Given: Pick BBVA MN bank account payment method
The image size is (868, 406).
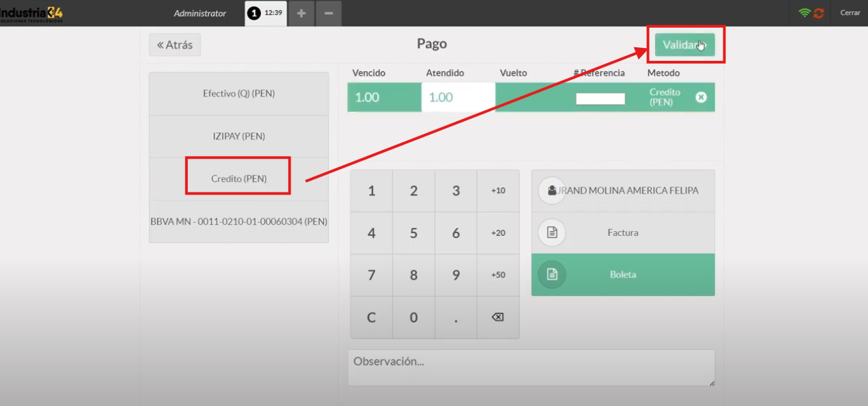Looking at the screenshot, I should [239, 221].
